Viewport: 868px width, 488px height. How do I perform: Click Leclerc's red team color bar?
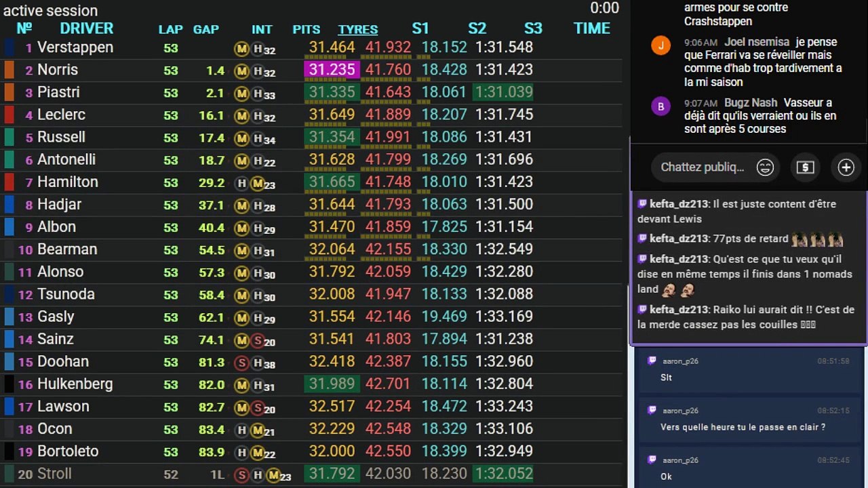coord(9,115)
